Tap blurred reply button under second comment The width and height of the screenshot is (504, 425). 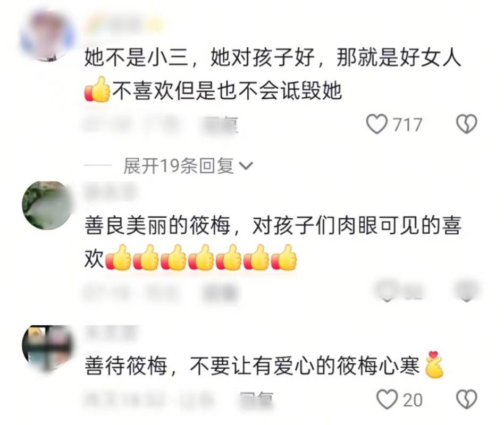click(221, 292)
